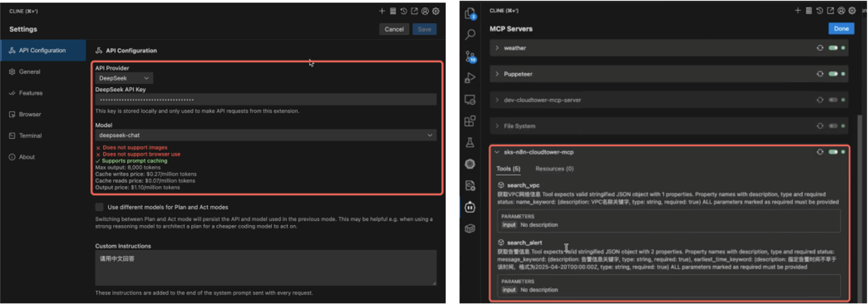
Task: Open History in left Cline panel toolbar
Action: pos(404,11)
